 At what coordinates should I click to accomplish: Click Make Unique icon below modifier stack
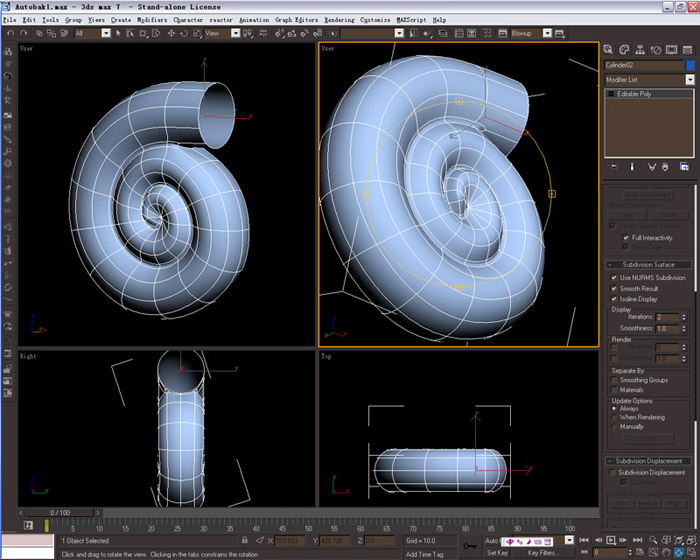pyautogui.click(x=652, y=167)
